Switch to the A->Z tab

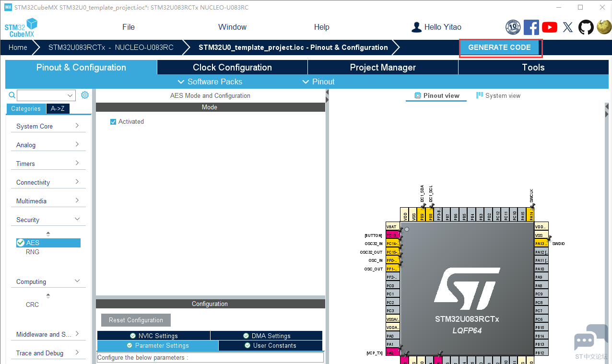tap(58, 109)
